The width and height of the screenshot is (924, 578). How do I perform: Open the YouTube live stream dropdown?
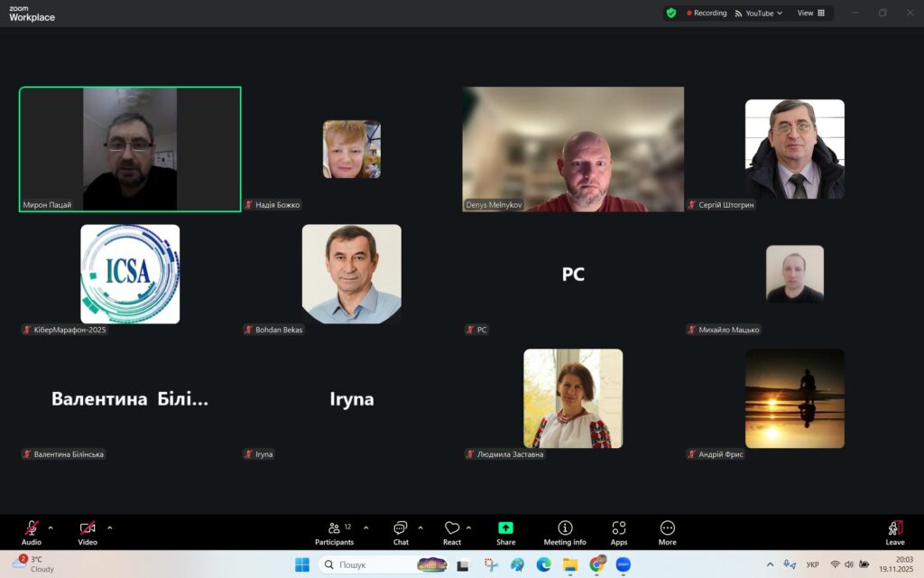759,13
